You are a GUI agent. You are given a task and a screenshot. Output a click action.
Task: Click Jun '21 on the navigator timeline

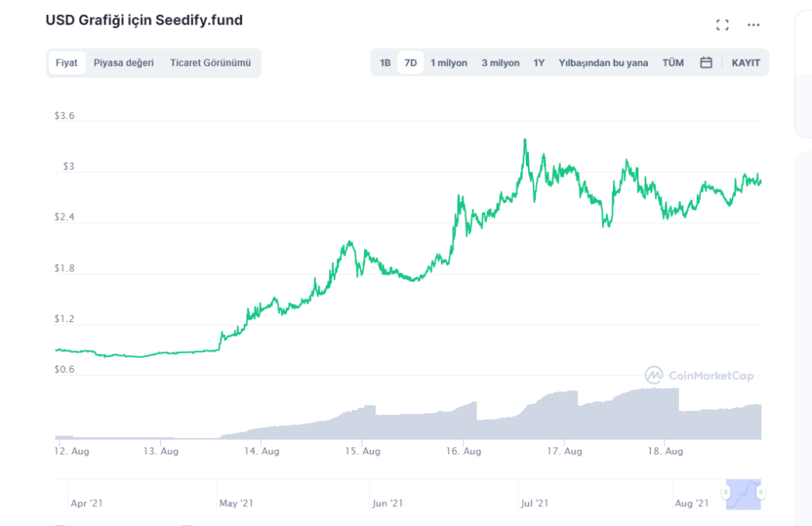(388, 503)
